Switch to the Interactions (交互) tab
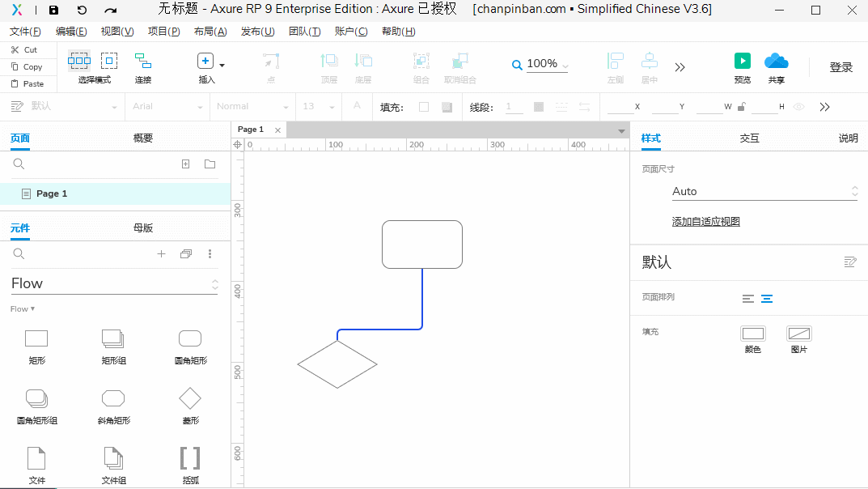 [749, 138]
